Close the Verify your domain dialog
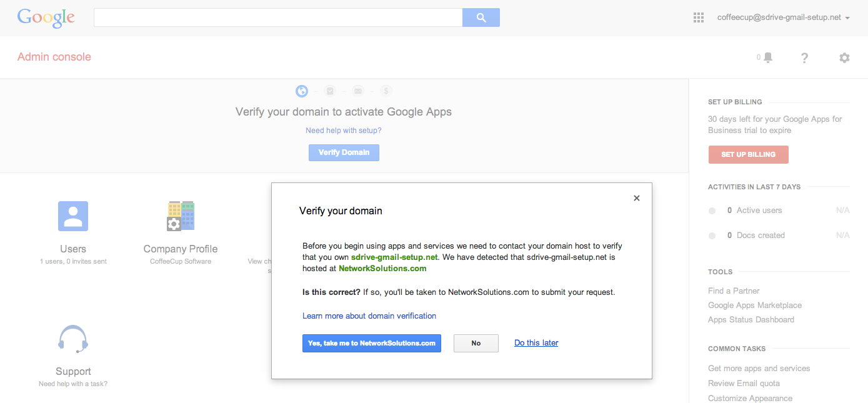This screenshot has width=868, height=403. 637,198
